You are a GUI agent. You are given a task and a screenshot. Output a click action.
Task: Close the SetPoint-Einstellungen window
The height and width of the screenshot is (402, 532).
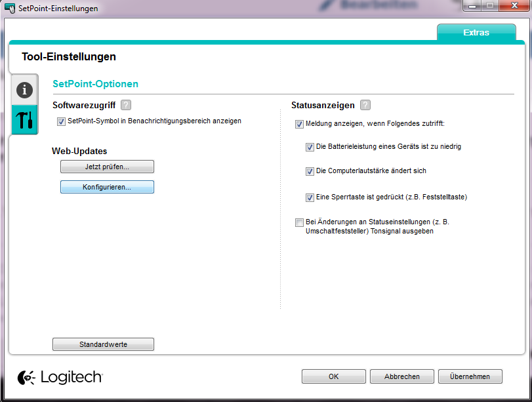pyautogui.click(x=514, y=5)
